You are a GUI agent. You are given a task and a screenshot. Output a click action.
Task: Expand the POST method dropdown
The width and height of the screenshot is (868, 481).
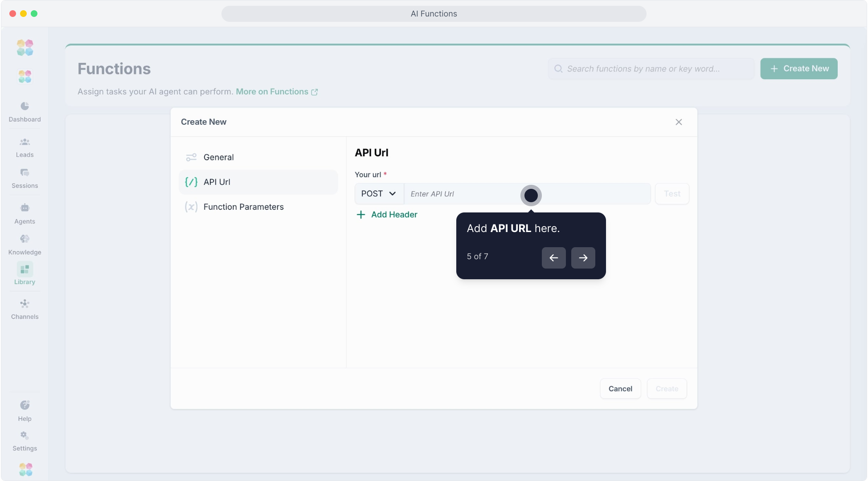(x=379, y=194)
